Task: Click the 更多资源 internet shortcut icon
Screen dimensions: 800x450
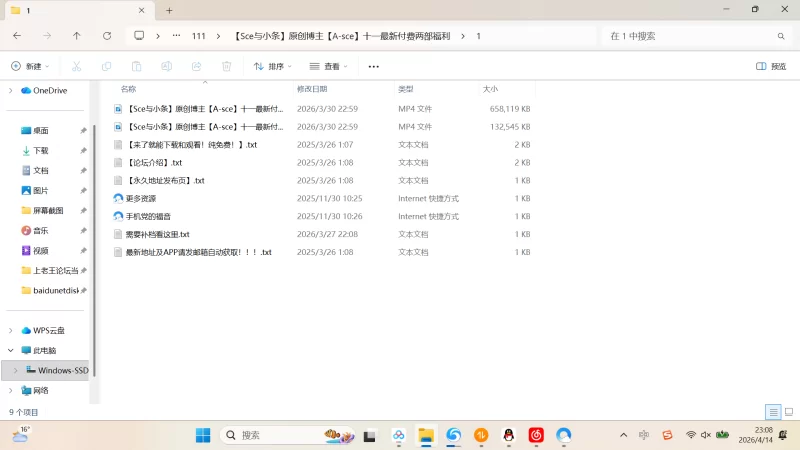Action: coord(118,198)
